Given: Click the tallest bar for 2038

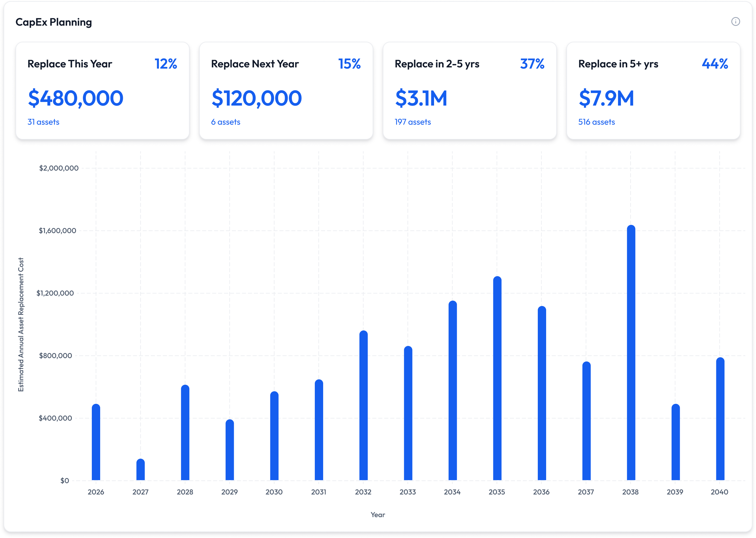Looking at the screenshot, I should click(x=631, y=353).
